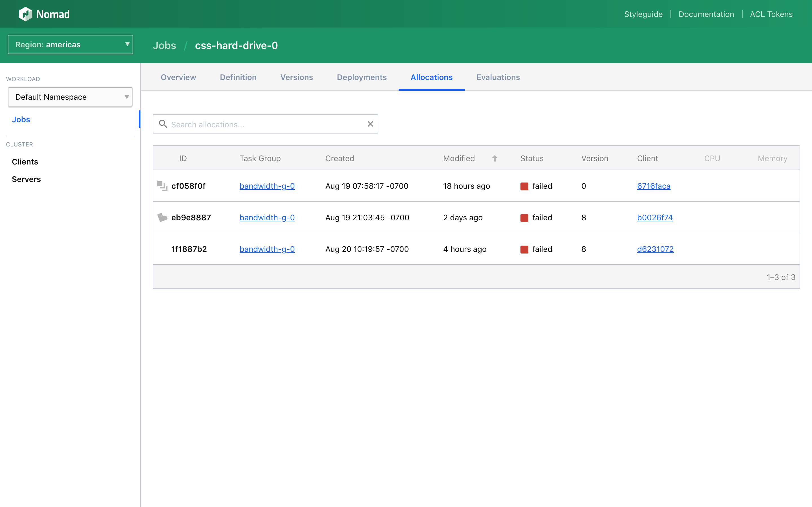Click the search magnifier icon
This screenshot has width=812, height=507.
(x=163, y=124)
